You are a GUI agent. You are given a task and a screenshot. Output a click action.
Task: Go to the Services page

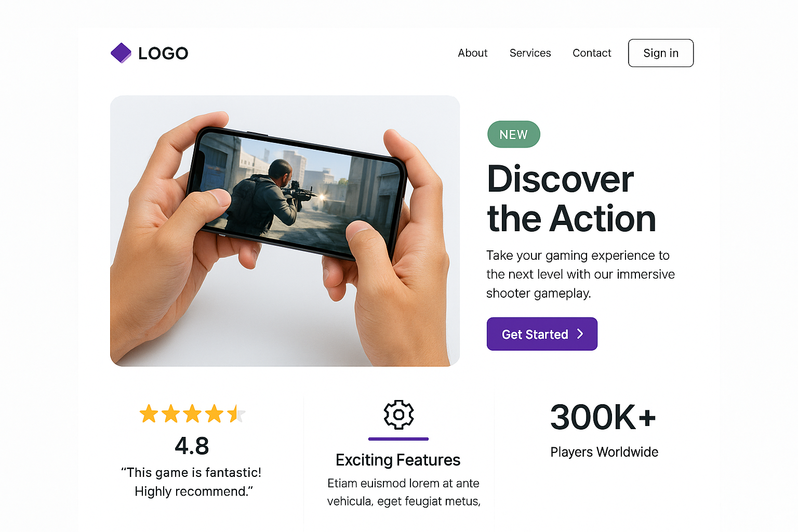coord(530,53)
